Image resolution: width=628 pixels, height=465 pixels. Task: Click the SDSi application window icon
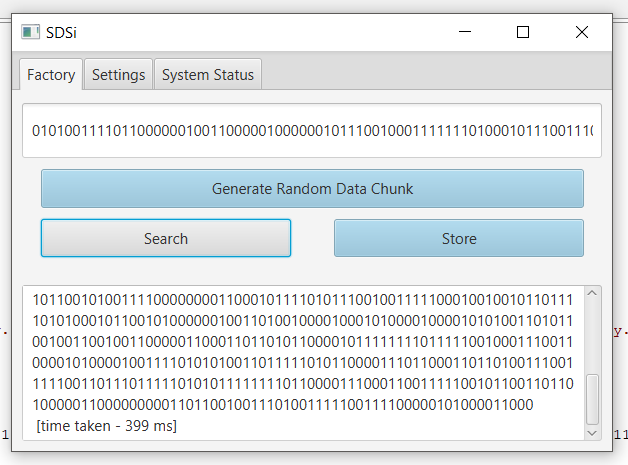point(30,32)
